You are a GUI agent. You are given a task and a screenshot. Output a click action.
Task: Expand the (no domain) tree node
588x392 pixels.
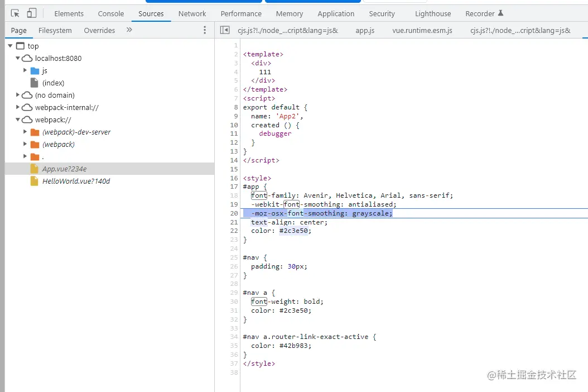18,95
